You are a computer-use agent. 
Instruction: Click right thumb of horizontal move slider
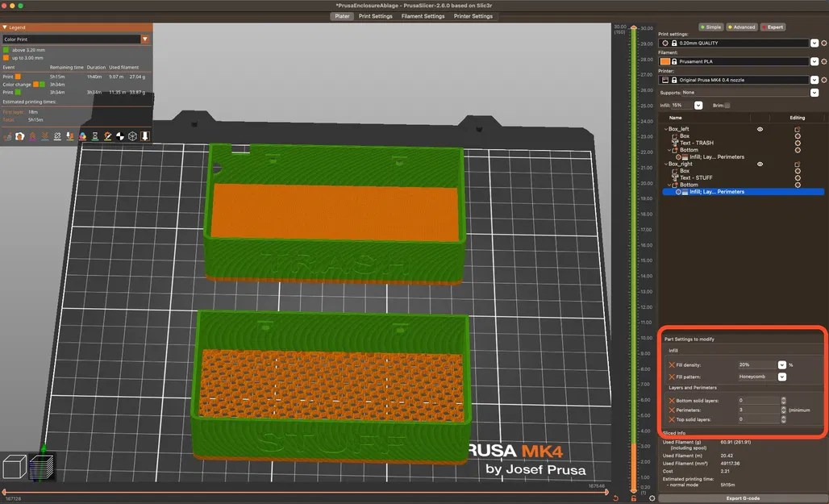[x=606, y=492]
